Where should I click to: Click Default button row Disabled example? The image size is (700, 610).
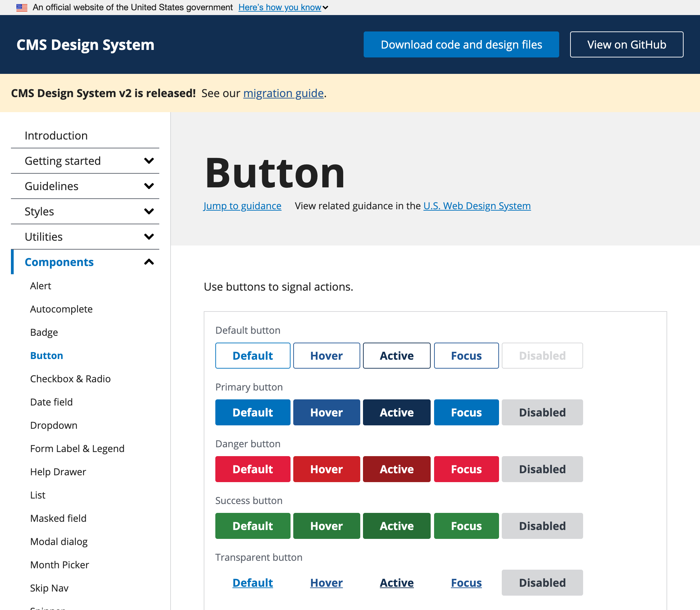coord(542,356)
